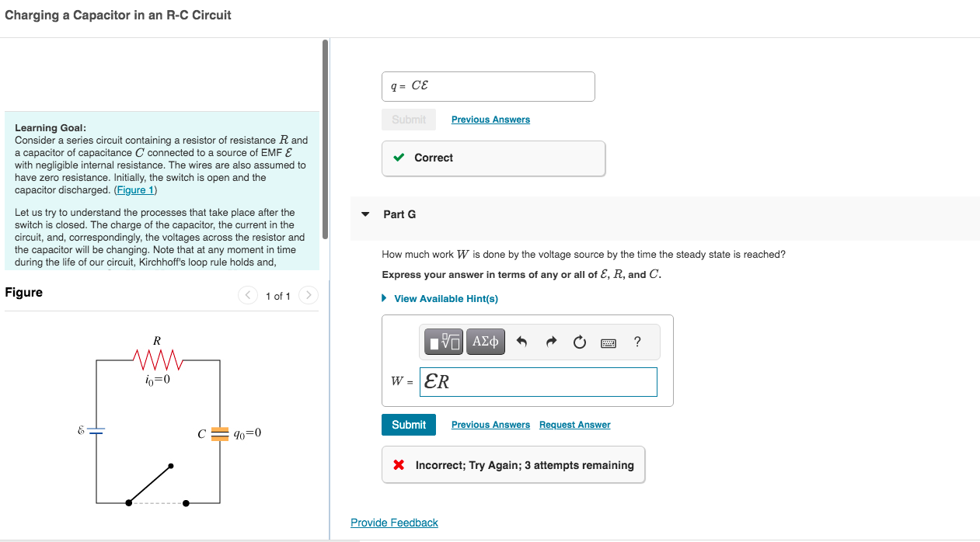Viewport: 980px width, 542px height.
Task: Click Request Answer for Part G
Action: [x=574, y=425]
